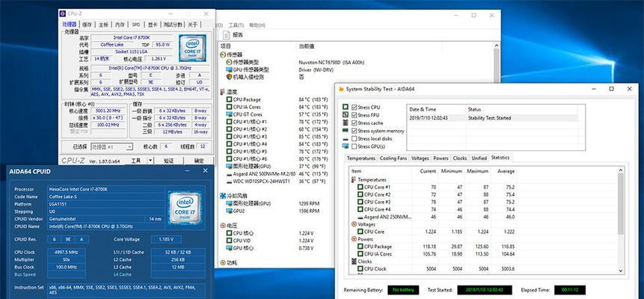Click the Elapsed Time 00:11:12 readout
The width and height of the screenshot is (644, 299).
click(570, 290)
